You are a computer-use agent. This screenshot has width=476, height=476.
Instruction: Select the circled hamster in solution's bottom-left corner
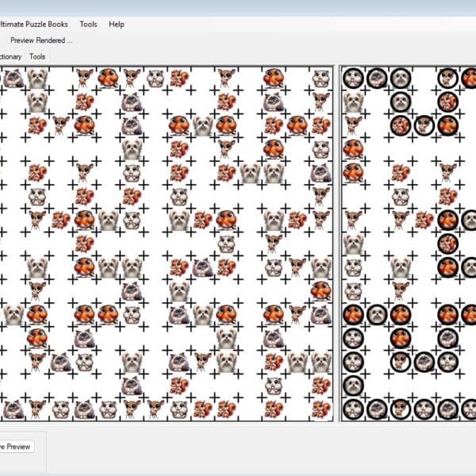(x=353, y=409)
